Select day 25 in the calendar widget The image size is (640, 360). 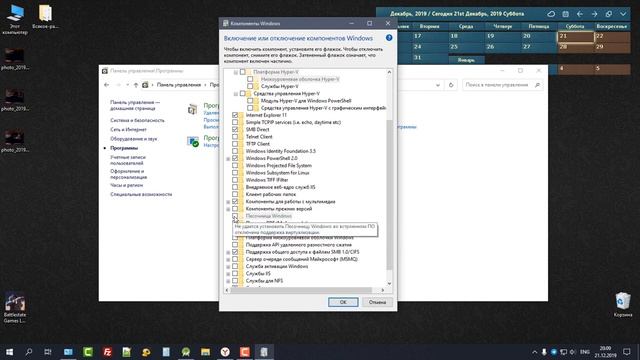click(466, 47)
